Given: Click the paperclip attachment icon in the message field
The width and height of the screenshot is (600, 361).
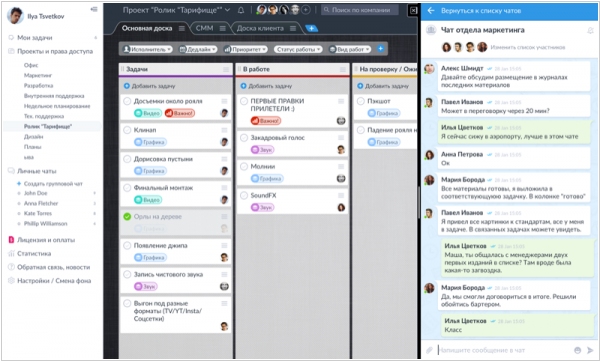Looking at the screenshot, I should [430, 350].
